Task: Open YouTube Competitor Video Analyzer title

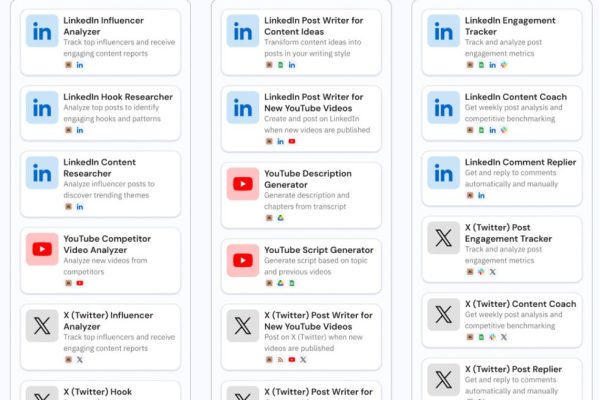Action: click(107, 244)
